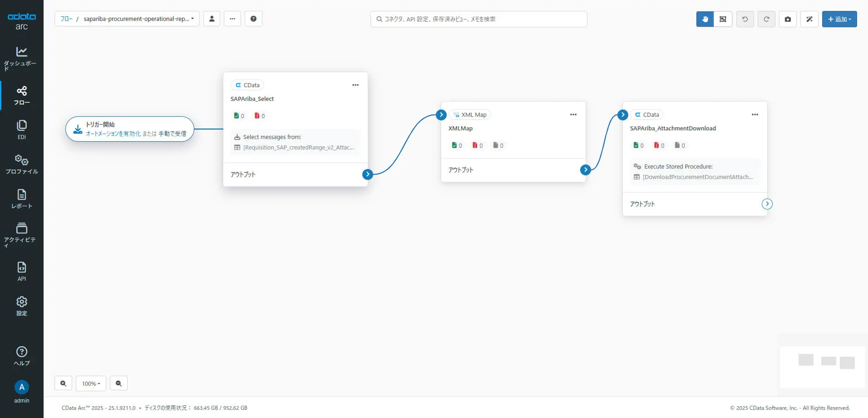The image size is (868, 418).
Task: Open the Reports sidebar page
Action: click(x=21, y=199)
